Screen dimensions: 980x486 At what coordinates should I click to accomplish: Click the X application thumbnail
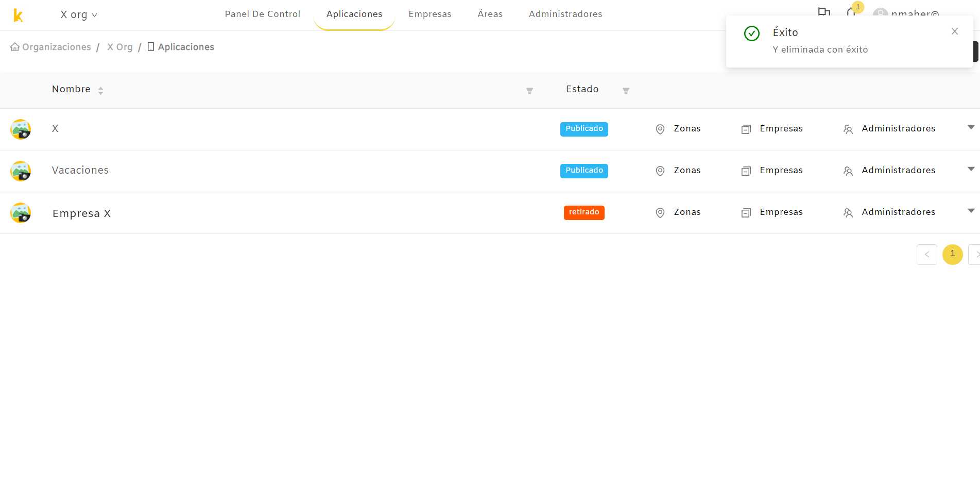[x=21, y=129]
